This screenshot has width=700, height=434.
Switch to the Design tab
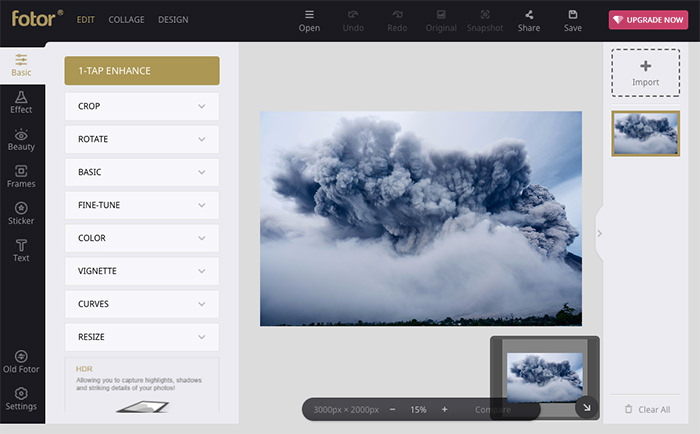pos(173,20)
